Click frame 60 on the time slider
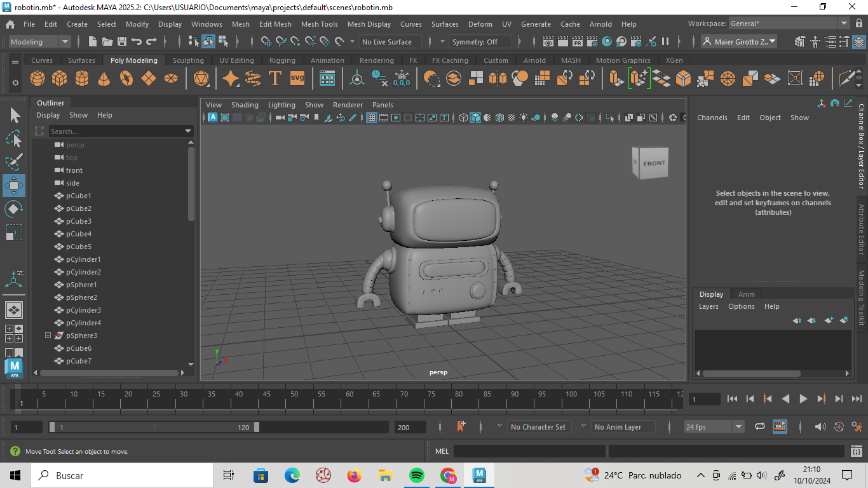 point(349,399)
